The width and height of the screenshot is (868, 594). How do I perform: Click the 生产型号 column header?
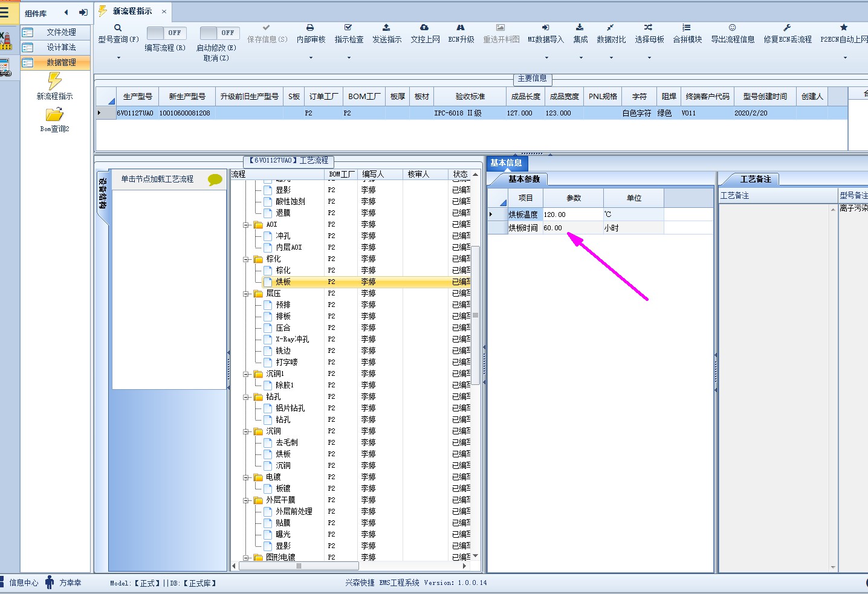[x=137, y=97]
